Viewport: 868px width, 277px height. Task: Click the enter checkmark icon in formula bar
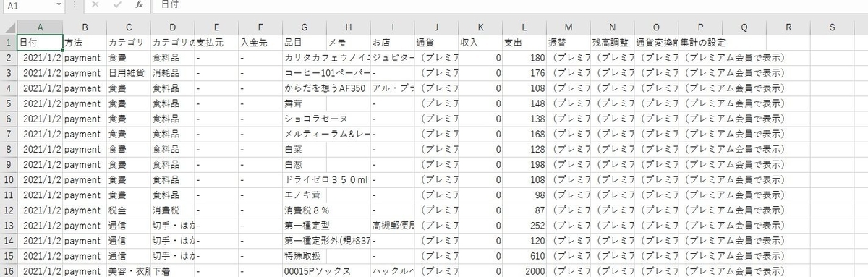pos(117,5)
